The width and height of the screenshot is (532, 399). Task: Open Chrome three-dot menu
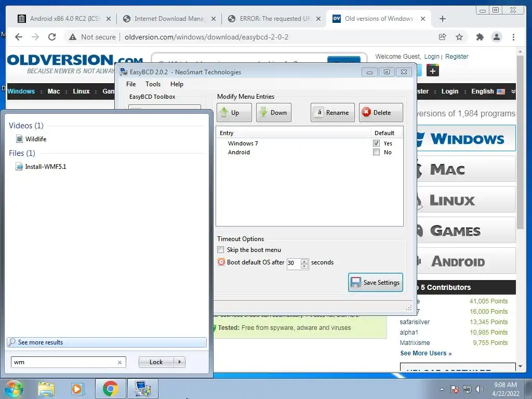pos(513,37)
